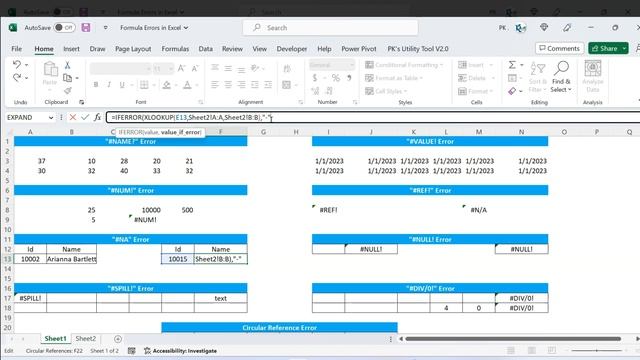Click the Search box in title bar
The height and width of the screenshot is (360, 640).
[x=331, y=28]
